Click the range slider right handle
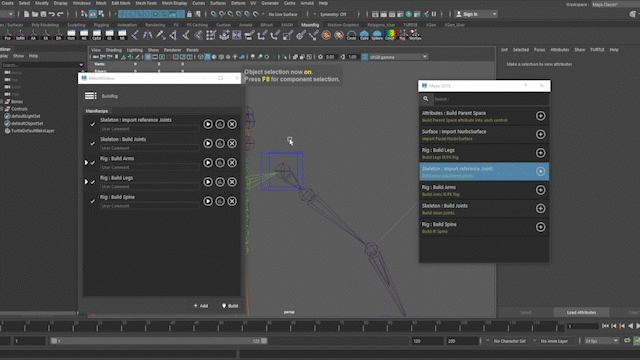 point(264,341)
